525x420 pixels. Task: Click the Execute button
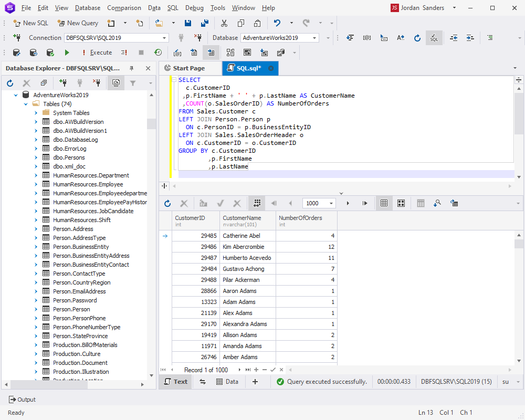coord(97,52)
